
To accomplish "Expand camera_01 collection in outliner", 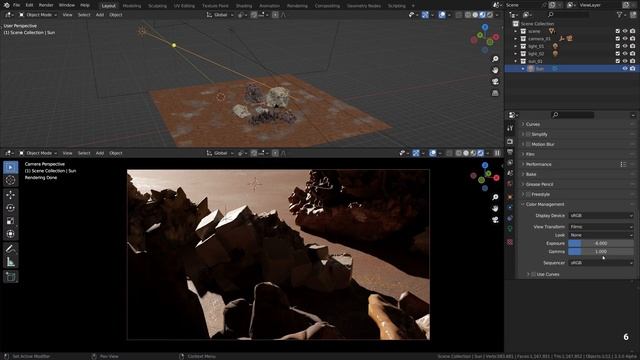I will pyautogui.click(x=516, y=38).
